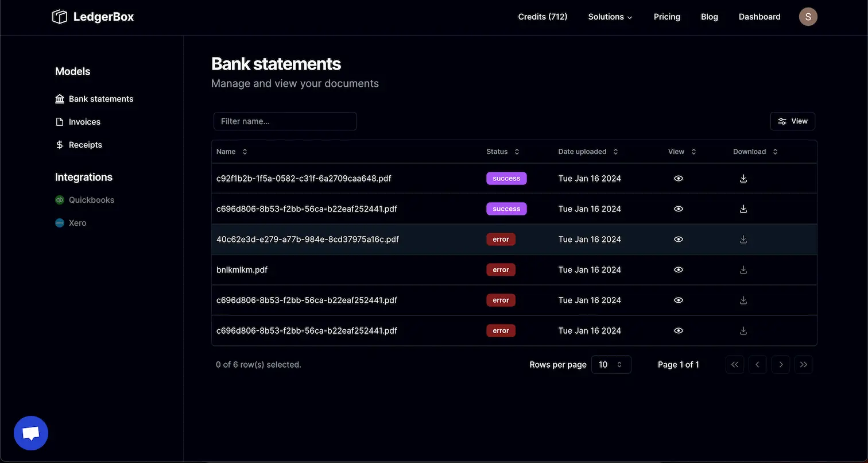The height and width of the screenshot is (463, 868).
Task: Switch to the Dashboard
Action: click(759, 17)
